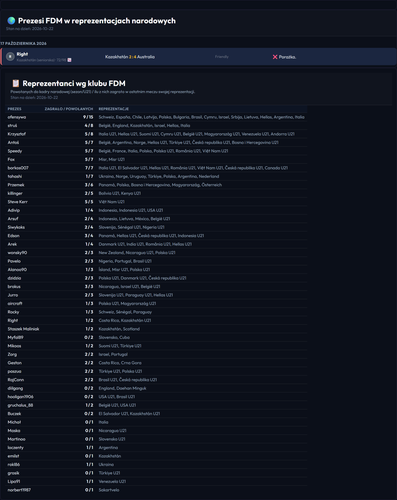Click the England, Daehan Minguk cell

tap(122, 388)
